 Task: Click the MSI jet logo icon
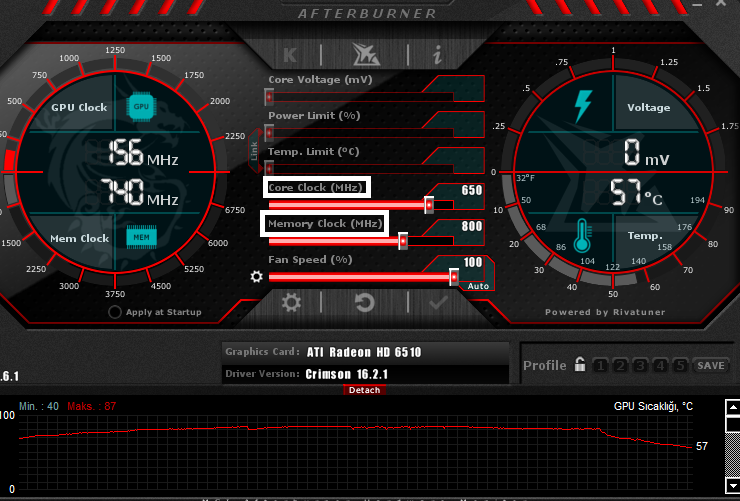tap(365, 54)
